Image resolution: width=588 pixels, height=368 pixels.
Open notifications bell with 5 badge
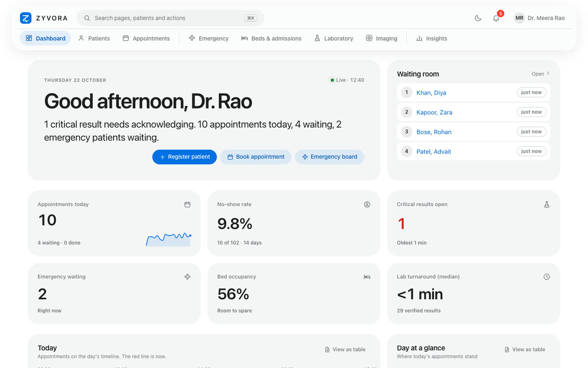click(496, 18)
